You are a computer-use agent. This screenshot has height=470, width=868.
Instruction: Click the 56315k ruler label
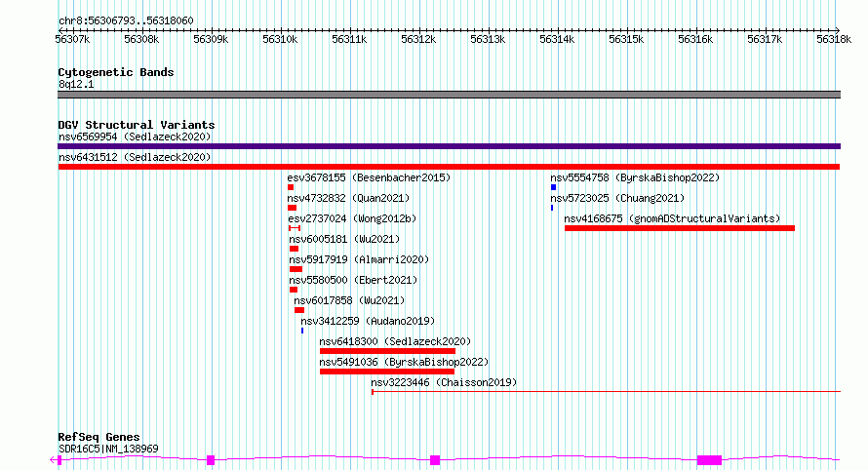(x=626, y=39)
